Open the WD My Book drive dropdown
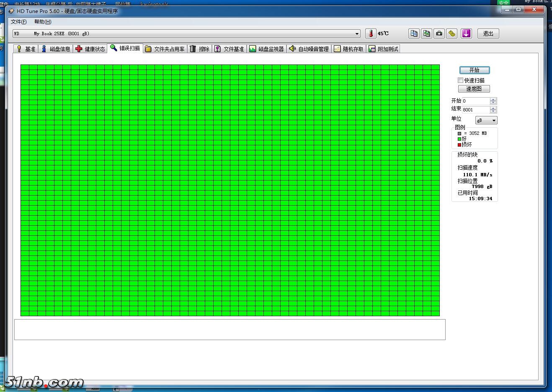The width and height of the screenshot is (552, 392). click(357, 34)
